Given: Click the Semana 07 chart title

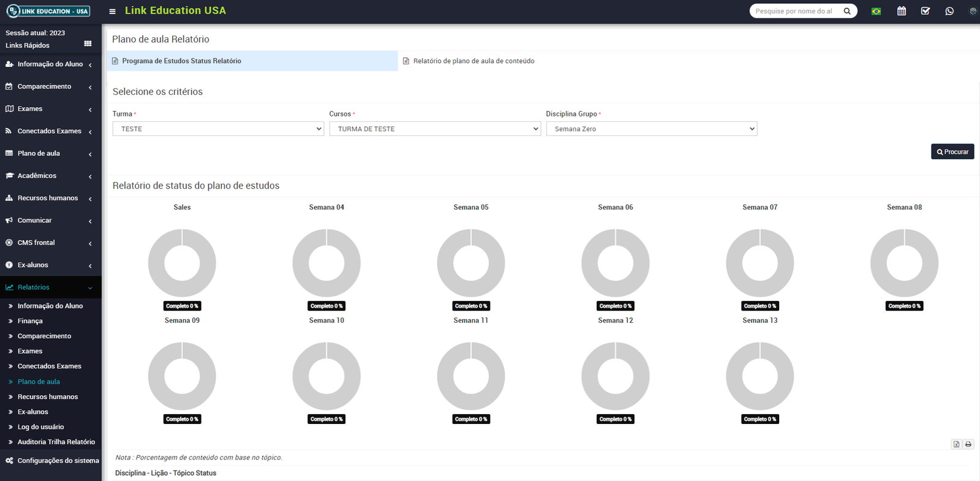Looking at the screenshot, I should (x=760, y=207).
